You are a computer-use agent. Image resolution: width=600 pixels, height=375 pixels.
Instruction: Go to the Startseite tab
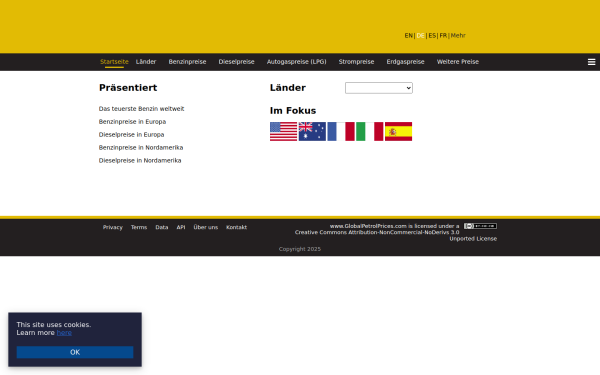pos(114,62)
